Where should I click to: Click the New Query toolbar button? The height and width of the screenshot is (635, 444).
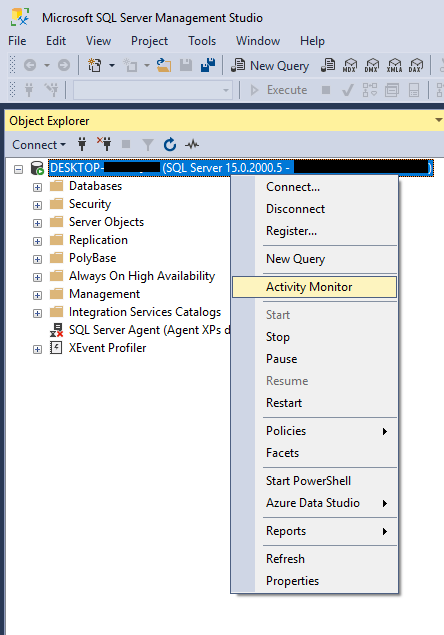pyautogui.click(x=270, y=65)
